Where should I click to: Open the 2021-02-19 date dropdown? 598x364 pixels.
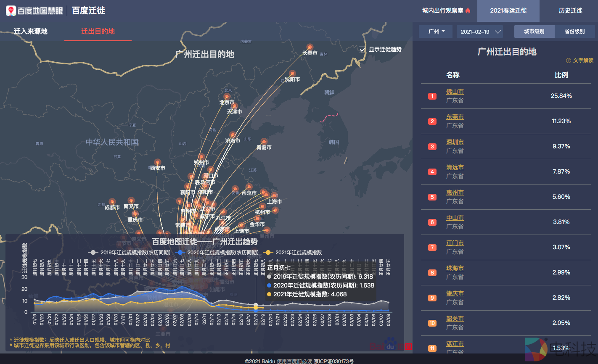[479, 32]
